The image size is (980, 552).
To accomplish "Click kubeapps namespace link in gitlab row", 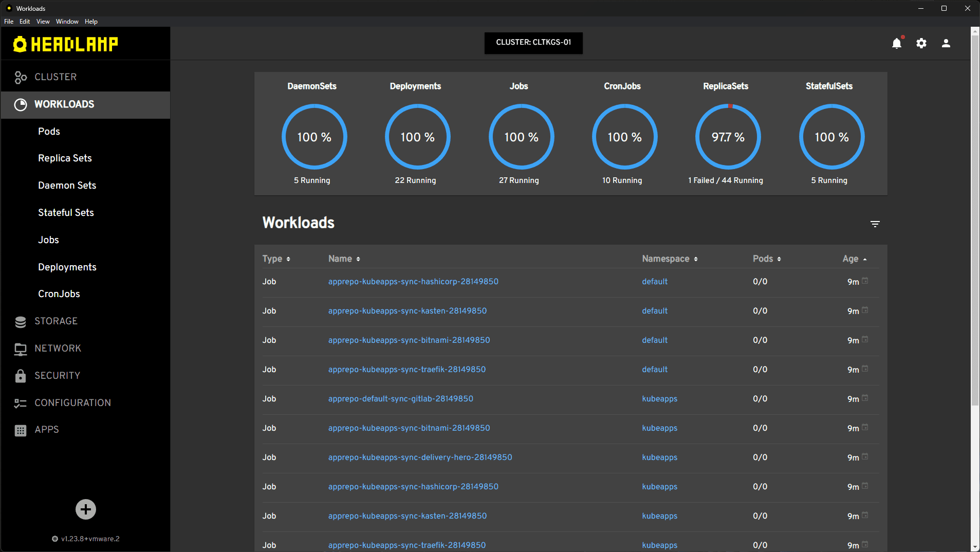I will click(x=659, y=399).
